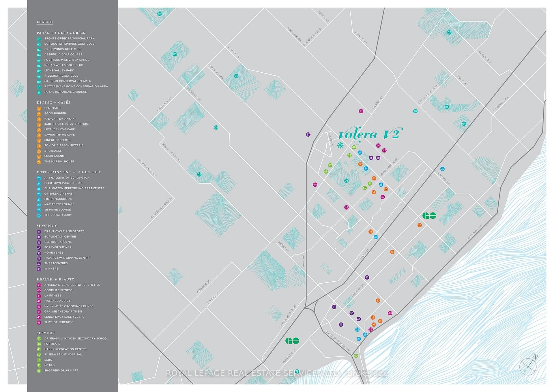Screen dimensions: 554x392
Task: Click the Valera V2 asterisk site marker
Action: coord(340,145)
